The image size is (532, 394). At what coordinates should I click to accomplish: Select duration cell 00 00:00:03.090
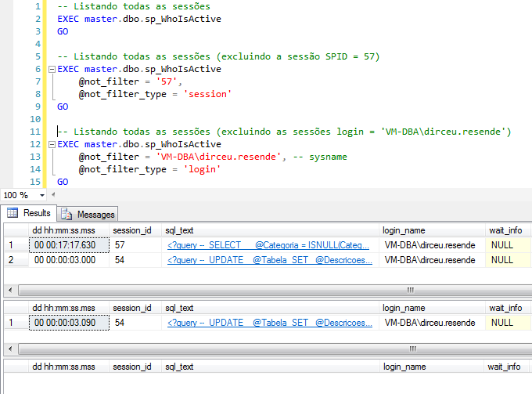click(x=69, y=323)
